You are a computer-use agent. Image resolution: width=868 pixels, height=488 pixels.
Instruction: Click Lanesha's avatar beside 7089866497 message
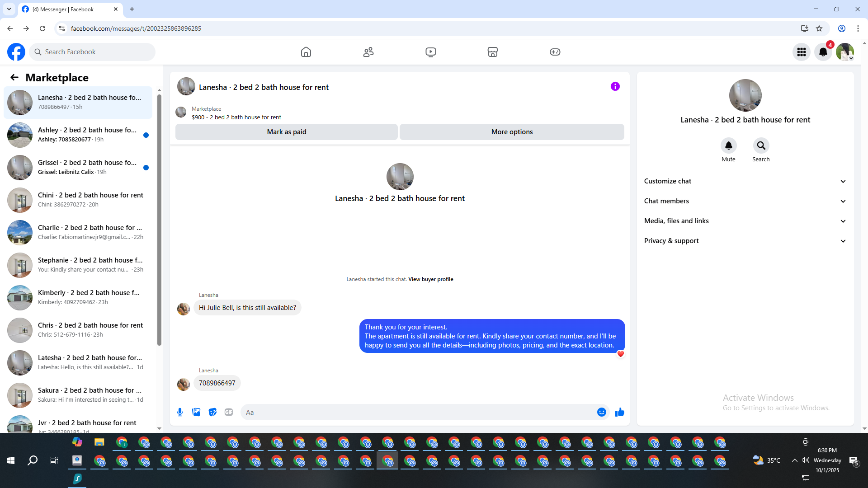click(184, 384)
